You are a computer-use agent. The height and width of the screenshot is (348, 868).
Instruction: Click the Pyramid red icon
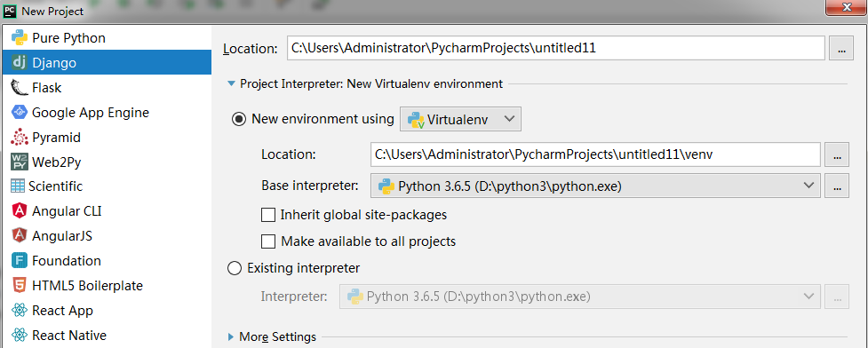[20, 138]
